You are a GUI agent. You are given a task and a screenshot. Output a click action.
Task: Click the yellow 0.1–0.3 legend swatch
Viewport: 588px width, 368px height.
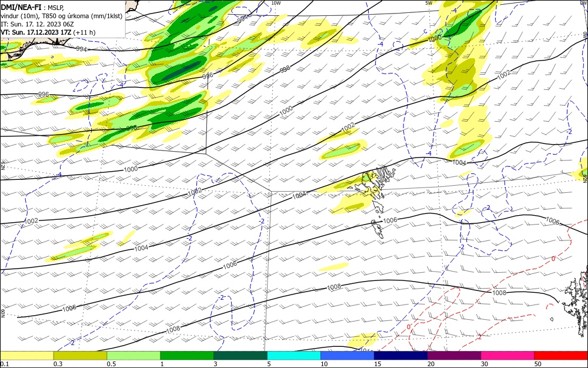click(x=27, y=356)
